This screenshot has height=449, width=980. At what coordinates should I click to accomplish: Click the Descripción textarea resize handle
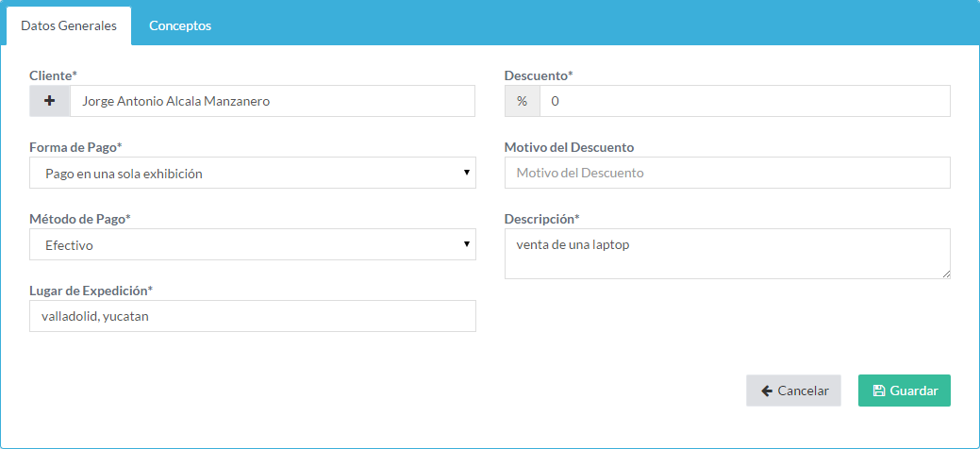[x=945, y=274]
